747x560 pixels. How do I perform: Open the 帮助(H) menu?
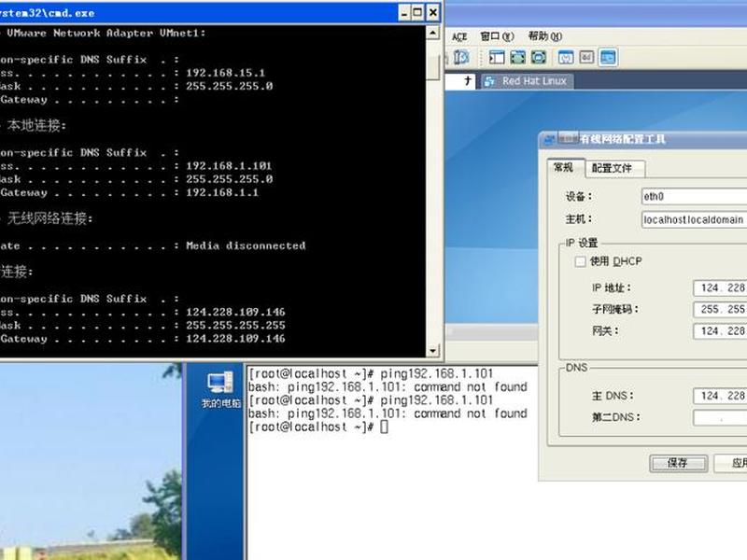(x=545, y=36)
